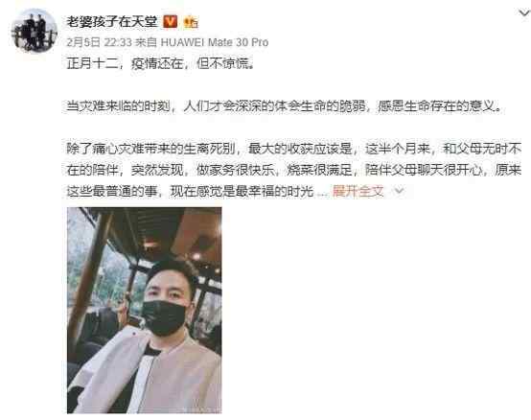The height and width of the screenshot is (420, 531).
Task: Open post options chevron at top right
Action: tap(524, 13)
